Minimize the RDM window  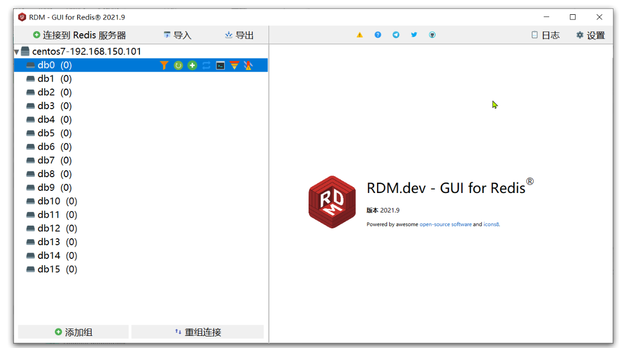(x=547, y=17)
